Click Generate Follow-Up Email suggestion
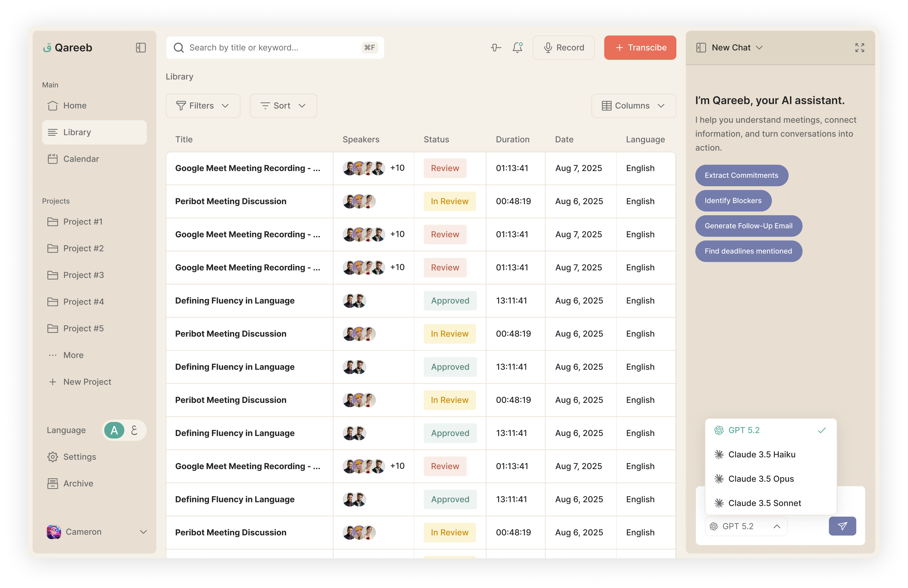 [x=749, y=226]
